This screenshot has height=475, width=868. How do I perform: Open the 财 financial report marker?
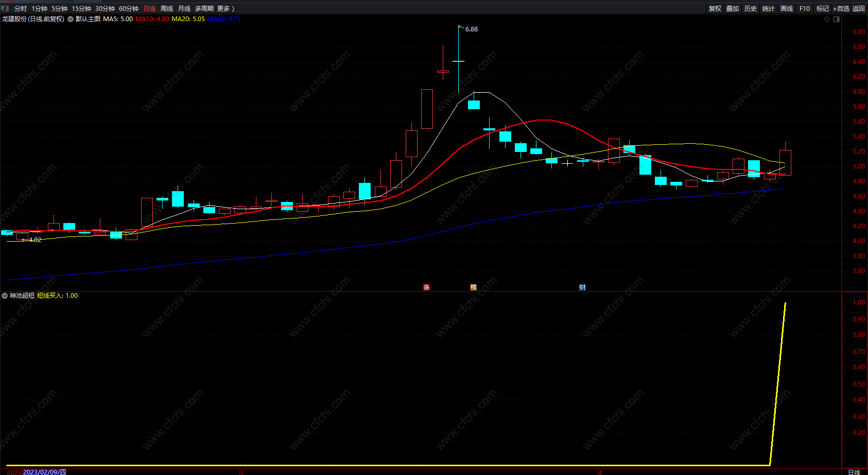click(582, 287)
